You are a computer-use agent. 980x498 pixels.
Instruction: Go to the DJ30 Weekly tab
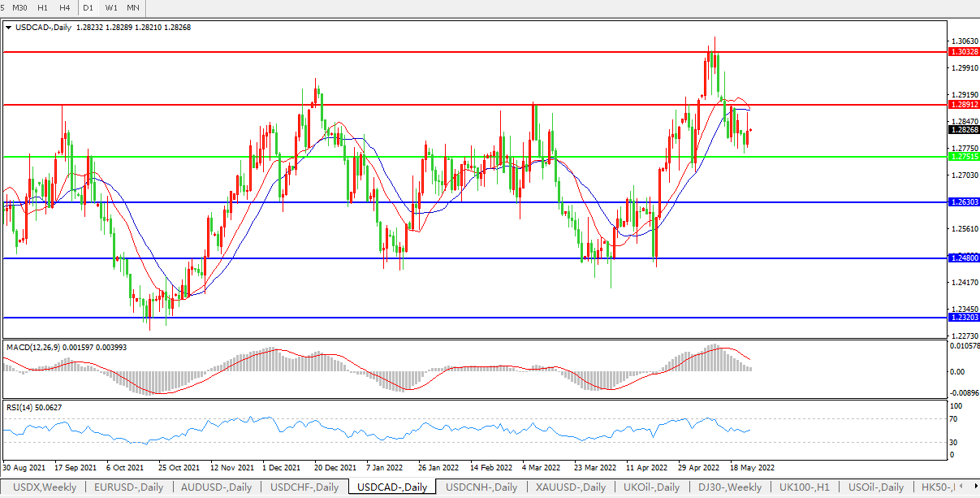[729, 487]
